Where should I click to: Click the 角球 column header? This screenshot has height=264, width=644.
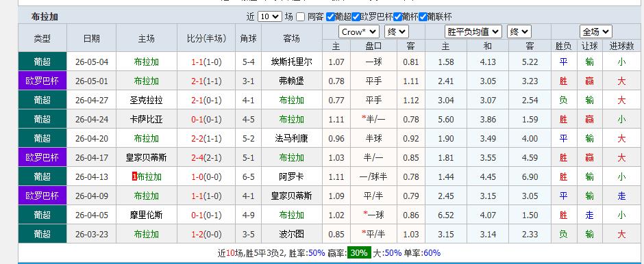[x=249, y=38]
